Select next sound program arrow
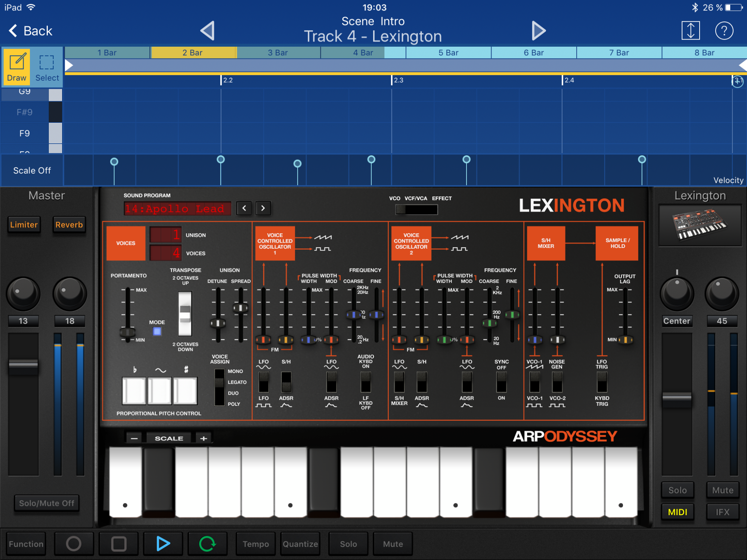Viewport: 747px width, 560px height. 263,208
